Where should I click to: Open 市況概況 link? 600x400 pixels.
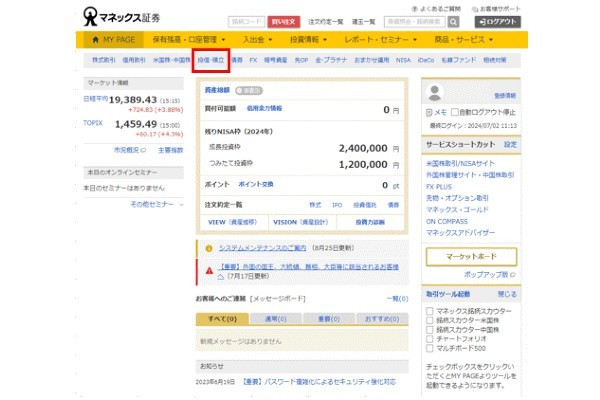[x=129, y=150]
